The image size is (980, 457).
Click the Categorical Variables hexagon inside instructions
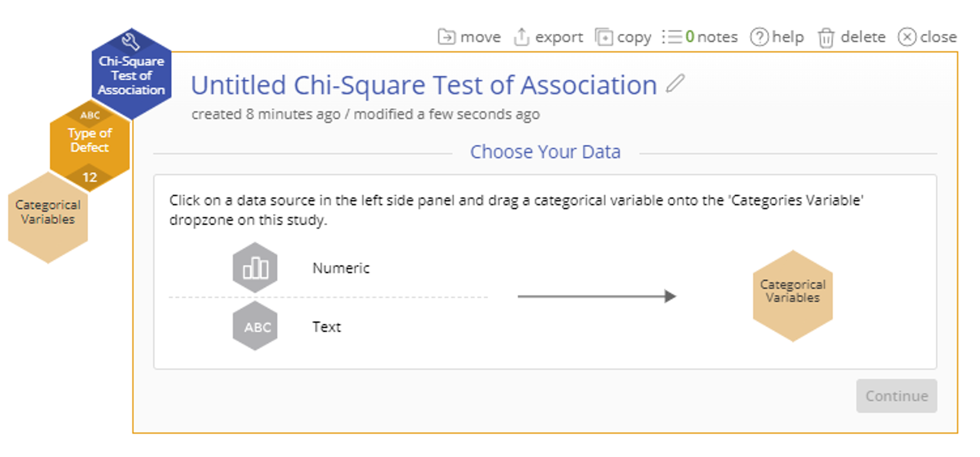click(x=792, y=296)
